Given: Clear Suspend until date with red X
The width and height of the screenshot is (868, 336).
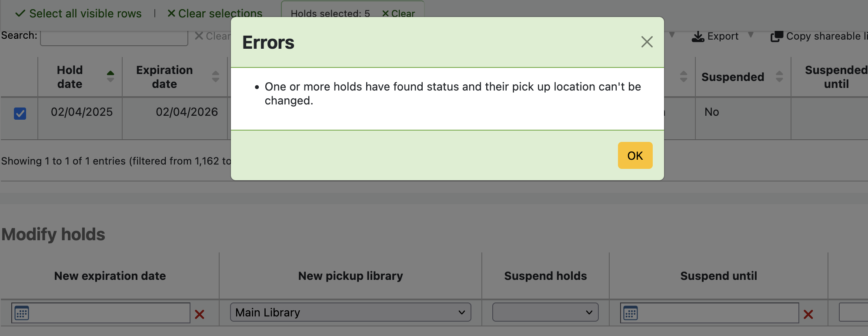Looking at the screenshot, I should coord(808,314).
